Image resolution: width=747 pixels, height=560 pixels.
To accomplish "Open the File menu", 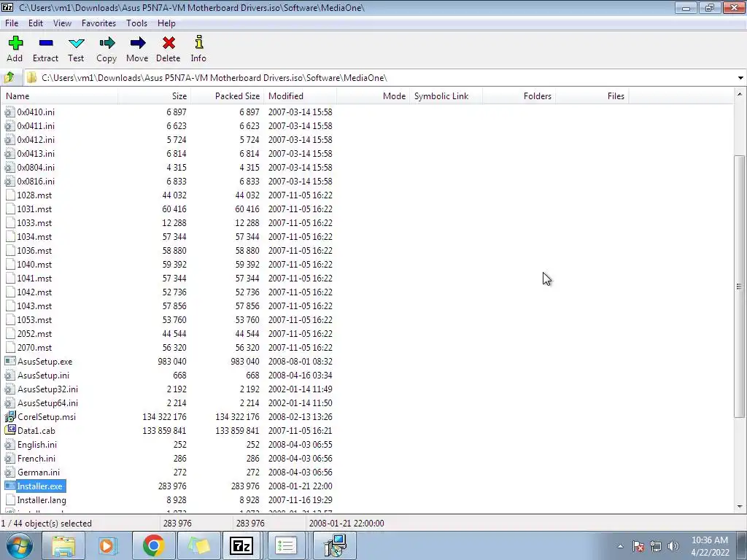I will [x=12, y=23].
